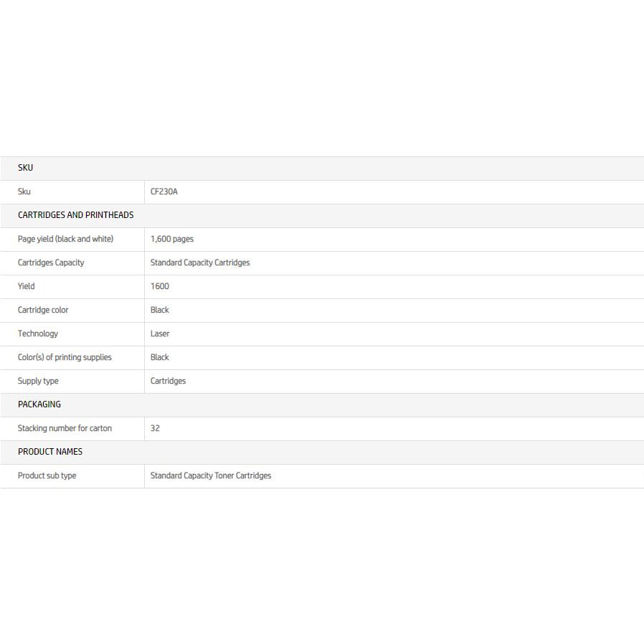Screen dimensions: 644x644
Task: Select the Standard Capacity Cartridges value
Action: tap(200, 262)
